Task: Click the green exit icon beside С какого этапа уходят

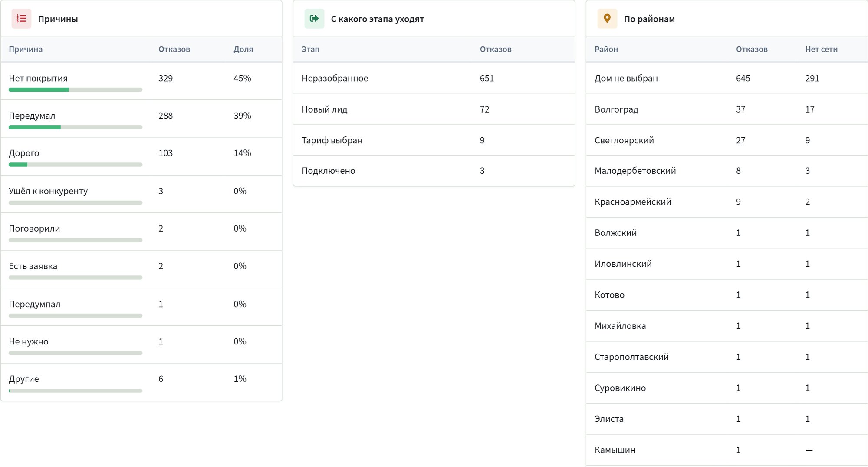Action: (314, 19)
